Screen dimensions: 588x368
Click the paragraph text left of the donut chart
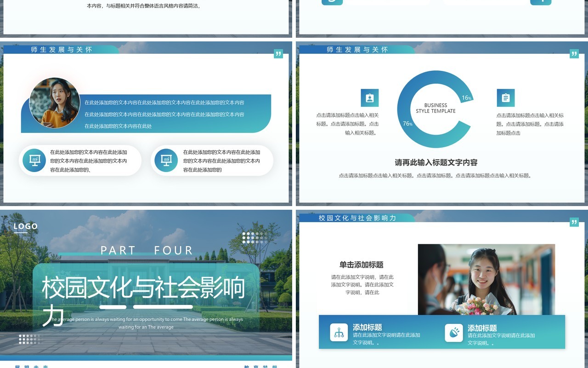point(347,124)
